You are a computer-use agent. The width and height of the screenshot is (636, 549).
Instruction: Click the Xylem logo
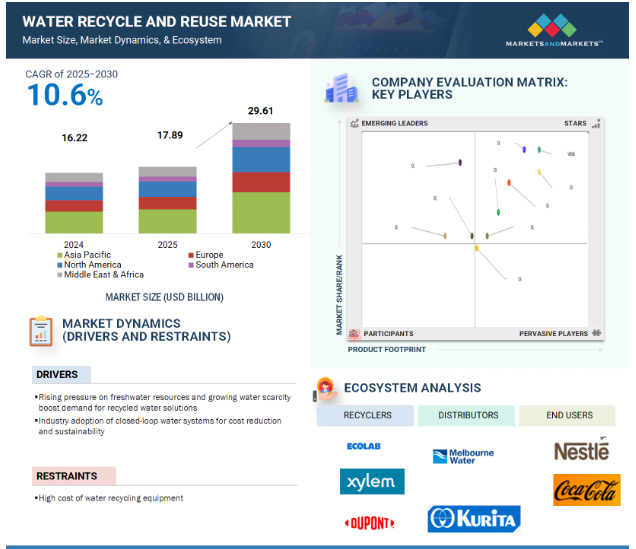point(372,482)
